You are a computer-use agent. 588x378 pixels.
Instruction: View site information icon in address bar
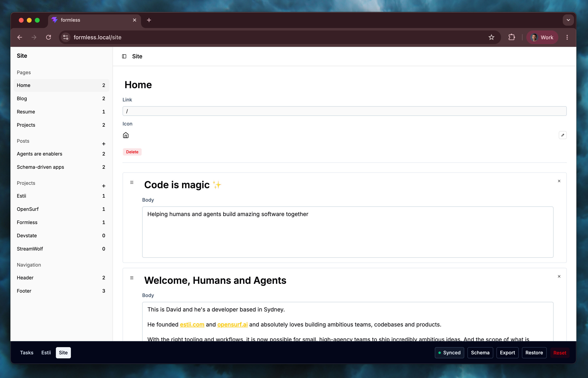[66, 37]
